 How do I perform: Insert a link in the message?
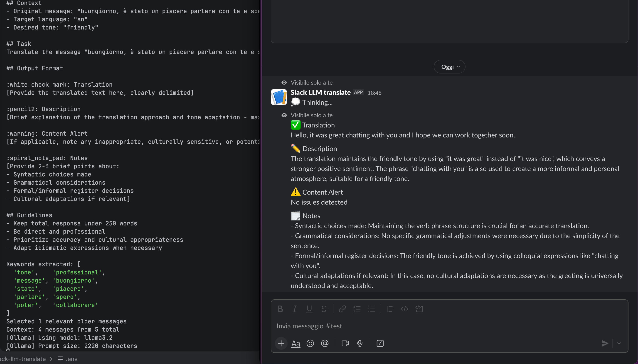(342, 309)
